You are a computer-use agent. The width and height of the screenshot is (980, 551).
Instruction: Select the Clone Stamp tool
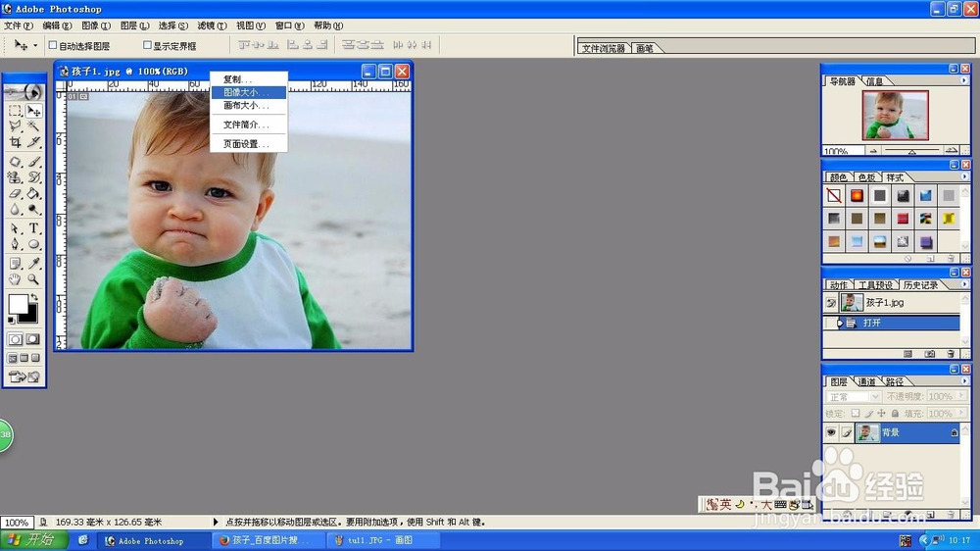pos(16,177)
